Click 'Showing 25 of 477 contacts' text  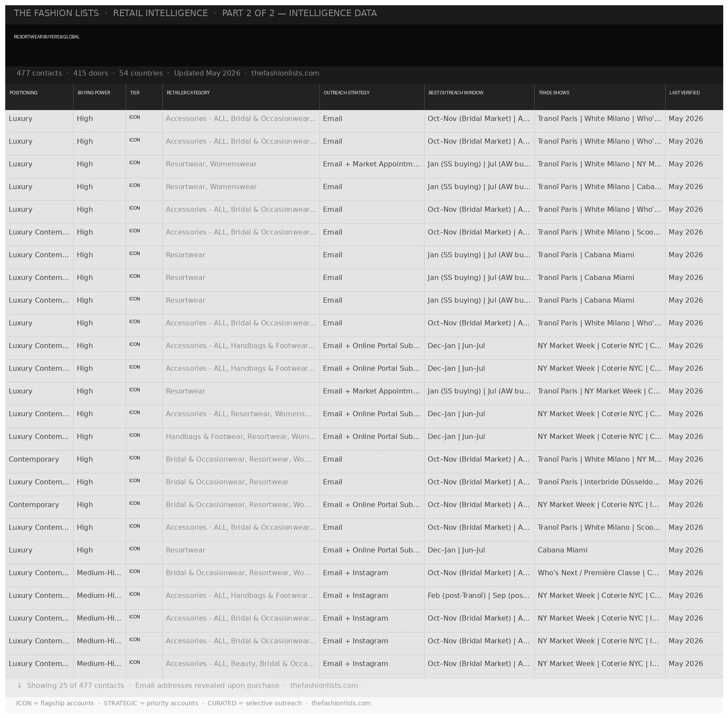pyautogui.click(x=76, y=686)
